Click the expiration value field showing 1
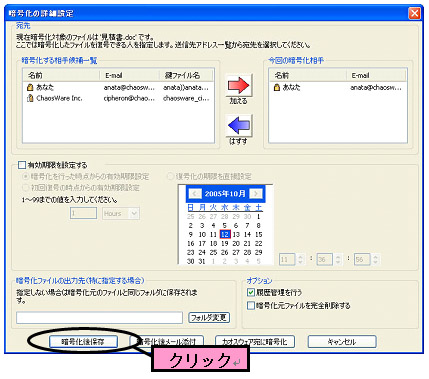This screenshot has height=379, width=429. pyautogui.click(x=83, y=213)
